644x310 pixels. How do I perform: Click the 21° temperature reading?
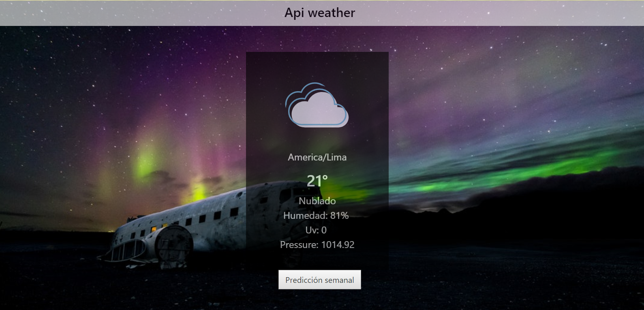(x=317, y=181)
